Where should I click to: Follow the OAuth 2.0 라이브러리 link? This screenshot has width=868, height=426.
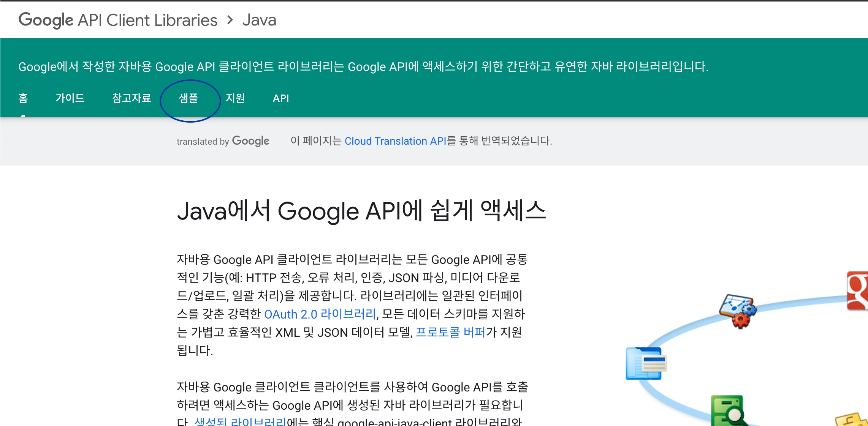click(x=320, y=314)
